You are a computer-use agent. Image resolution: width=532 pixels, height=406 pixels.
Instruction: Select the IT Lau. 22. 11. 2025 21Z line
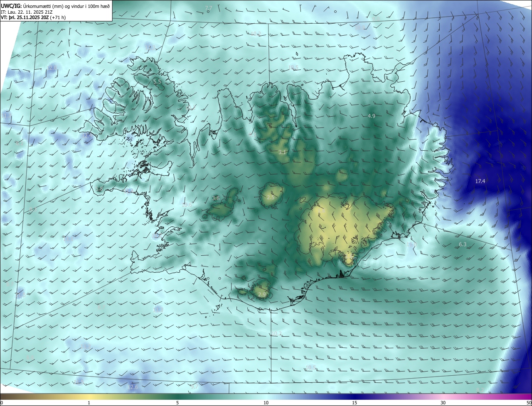coord(27,12)
